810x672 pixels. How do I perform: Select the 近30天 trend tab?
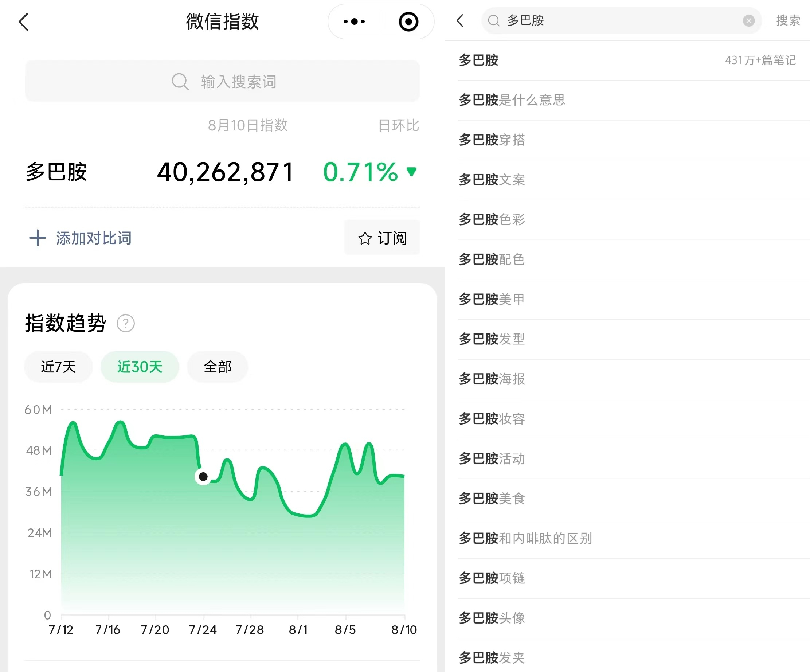pyautogui.click(x=140, y=367)
